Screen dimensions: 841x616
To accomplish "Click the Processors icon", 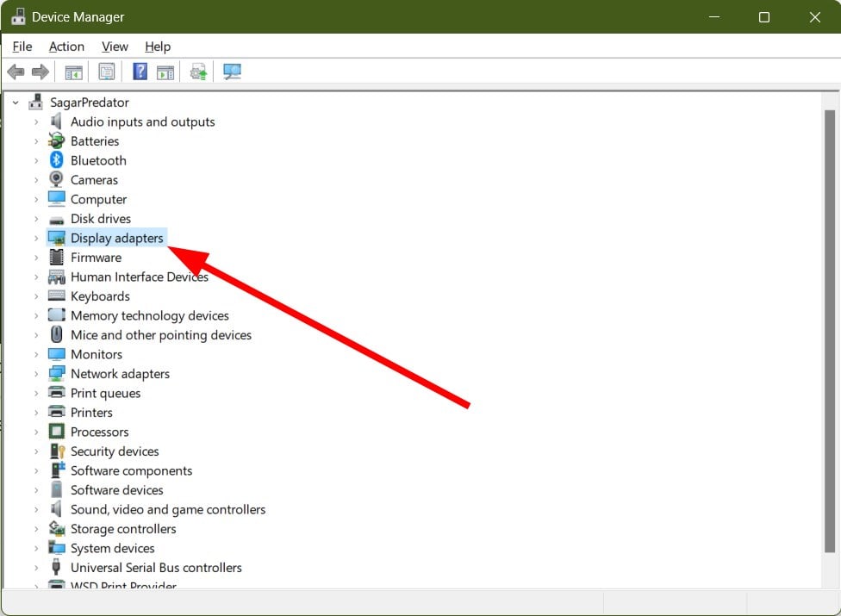I will (x=56, y=432).
